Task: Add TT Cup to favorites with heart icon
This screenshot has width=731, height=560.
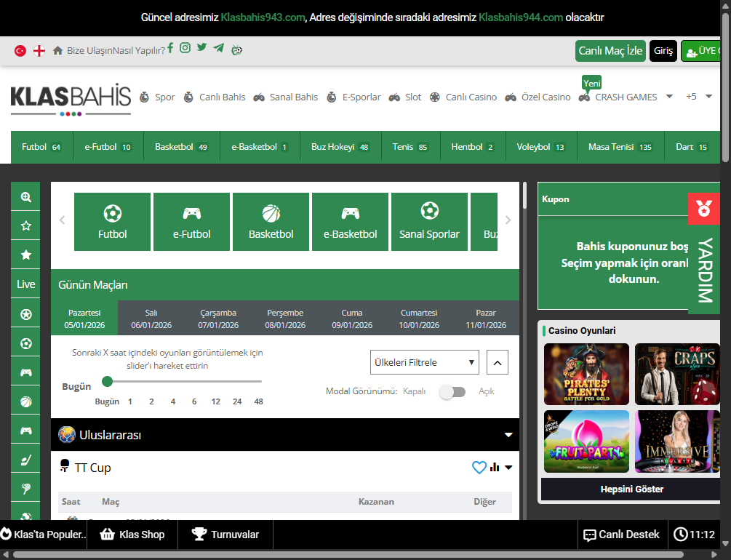Action: (479, 467)
